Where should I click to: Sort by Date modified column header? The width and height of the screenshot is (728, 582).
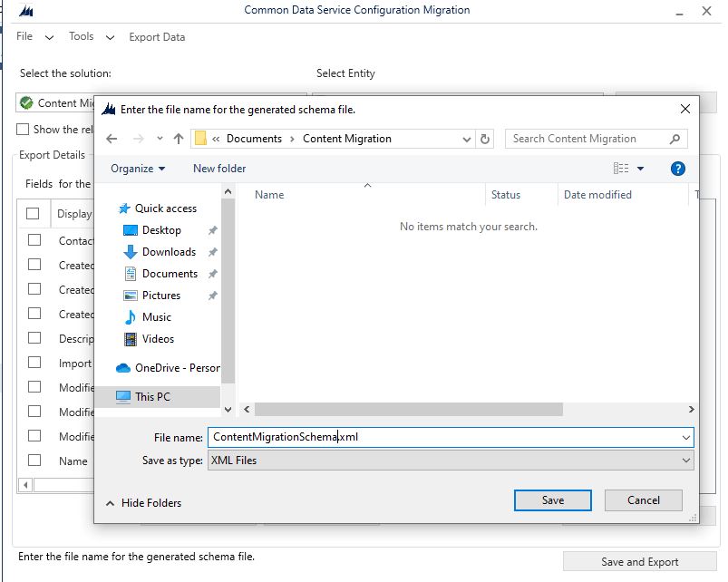pyautogui.click(x=597, y=195)
